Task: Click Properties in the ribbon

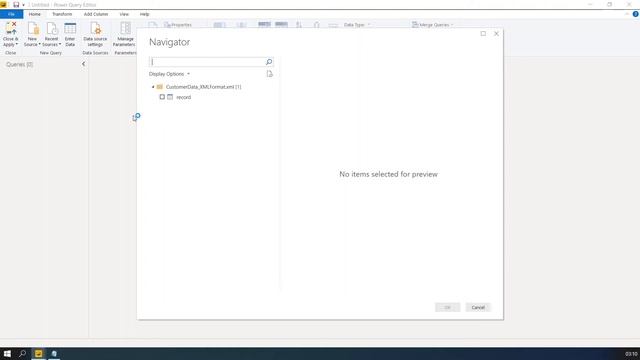Action: pyautogui.click(x=178, y=25)
